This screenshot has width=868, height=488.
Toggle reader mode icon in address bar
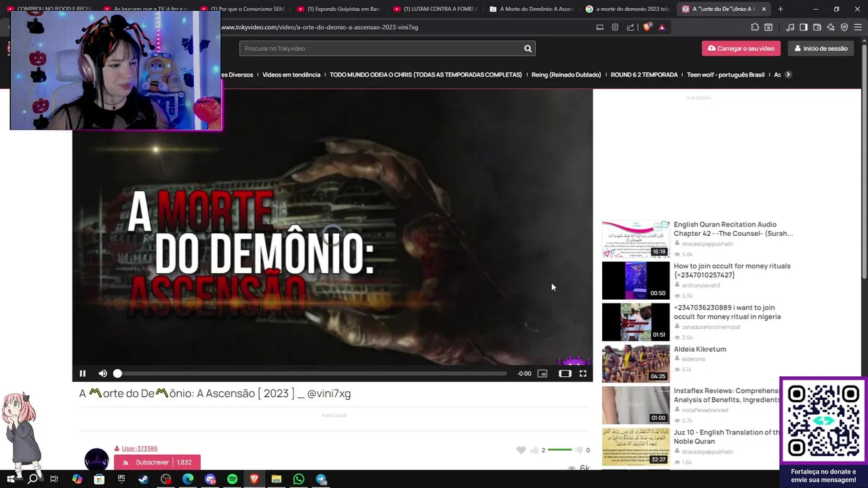[x=615, y=27]
